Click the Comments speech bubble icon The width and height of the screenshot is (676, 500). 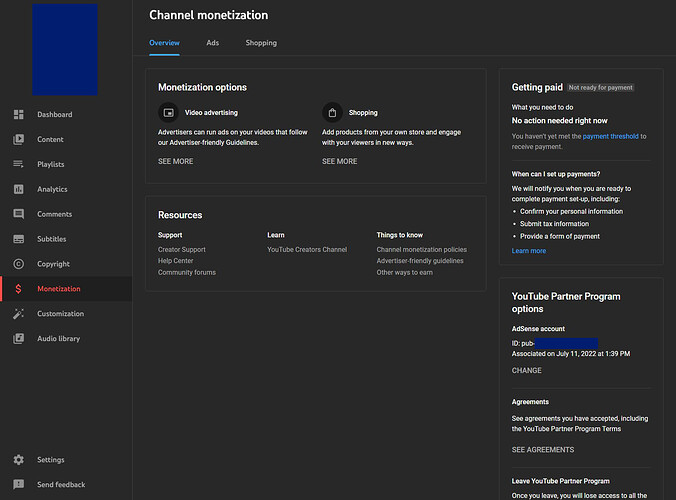19,214
